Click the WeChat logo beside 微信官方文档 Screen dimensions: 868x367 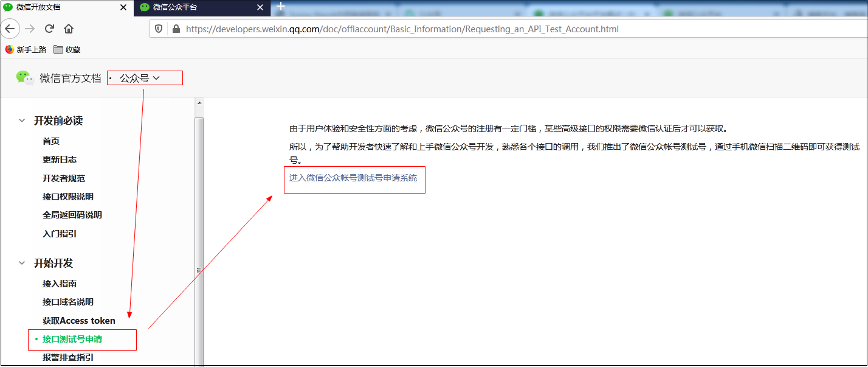24,77
